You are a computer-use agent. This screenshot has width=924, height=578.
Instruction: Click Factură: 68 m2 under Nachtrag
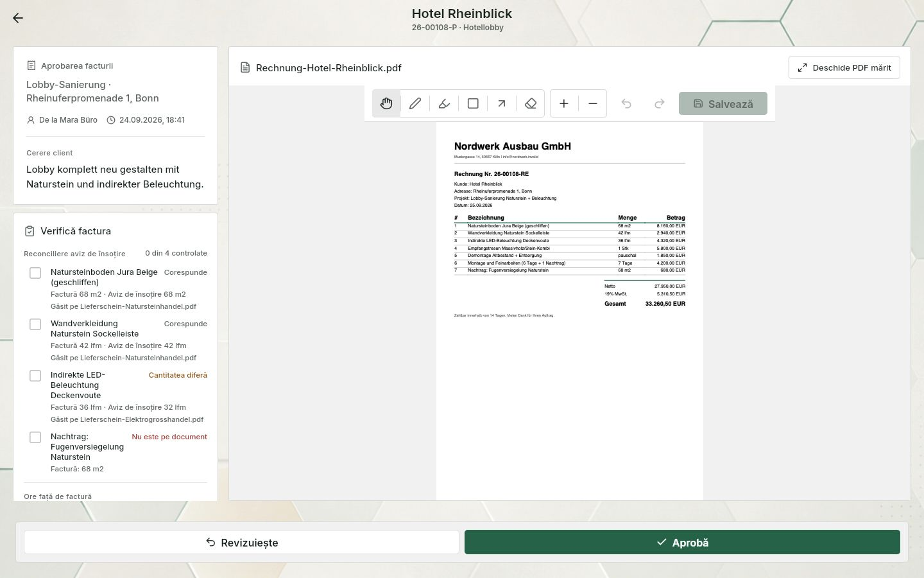77,469
